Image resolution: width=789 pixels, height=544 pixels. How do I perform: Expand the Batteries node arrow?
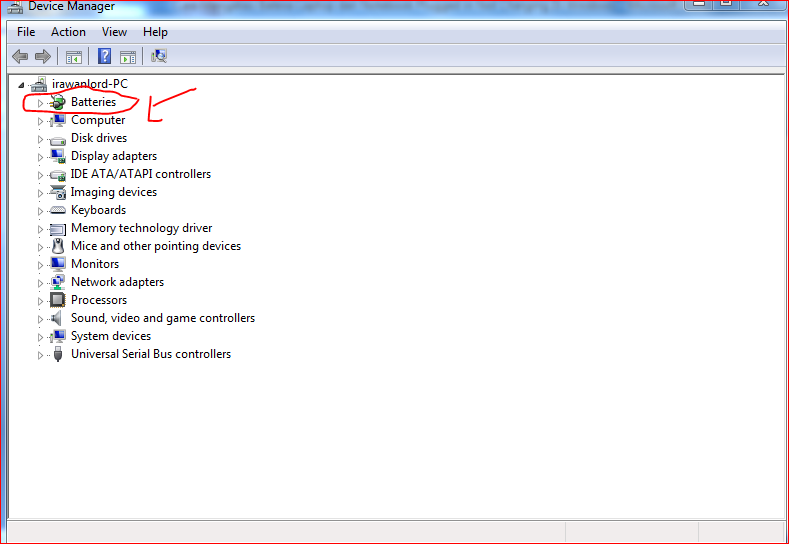coord(40,103)
